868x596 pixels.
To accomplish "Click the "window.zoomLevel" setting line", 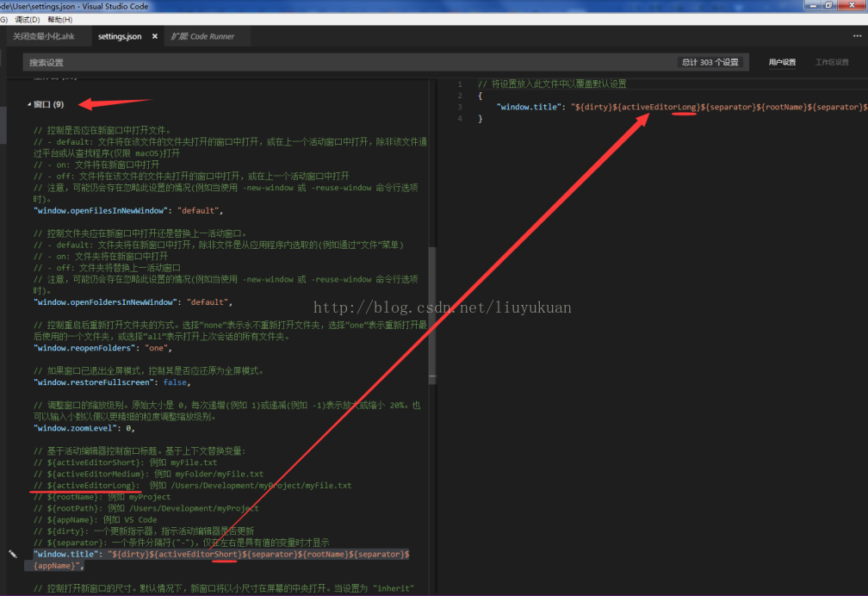I will (84, 428).
